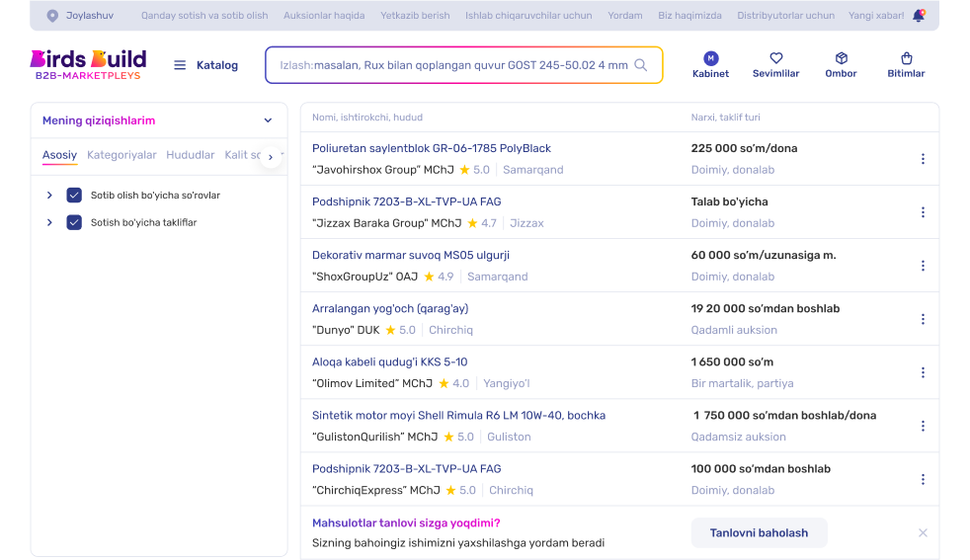Image resolution: width=970 pixels, height=560 pixels.
Task: Open Aloqa kabeli qudug'i KKS 5-10 listing
Action: (x=390, y=362)
